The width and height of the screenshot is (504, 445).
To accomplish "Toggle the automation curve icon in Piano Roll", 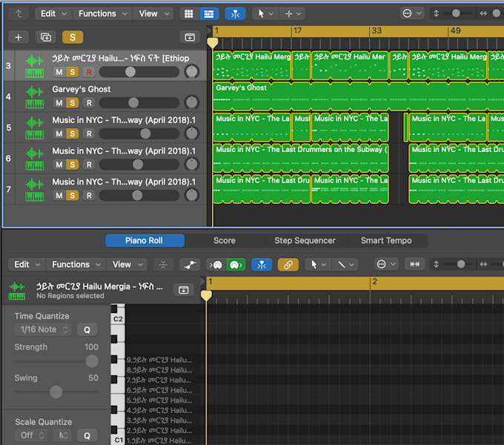I will [x=190, y=265].
